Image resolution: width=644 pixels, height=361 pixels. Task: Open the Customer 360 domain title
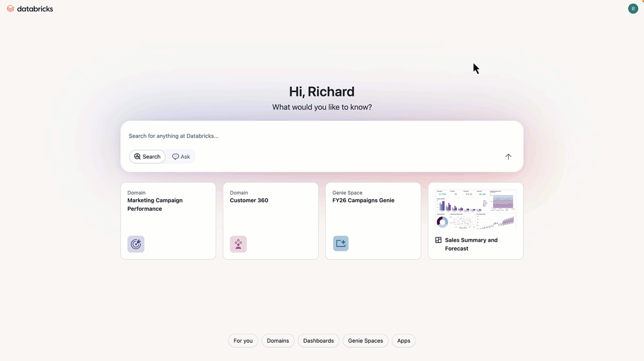click(249, 200)
